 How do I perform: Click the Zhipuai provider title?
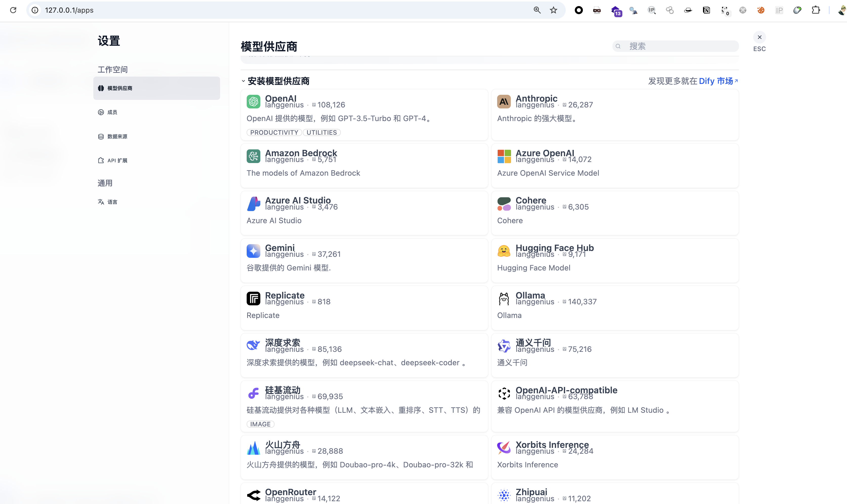531,492
